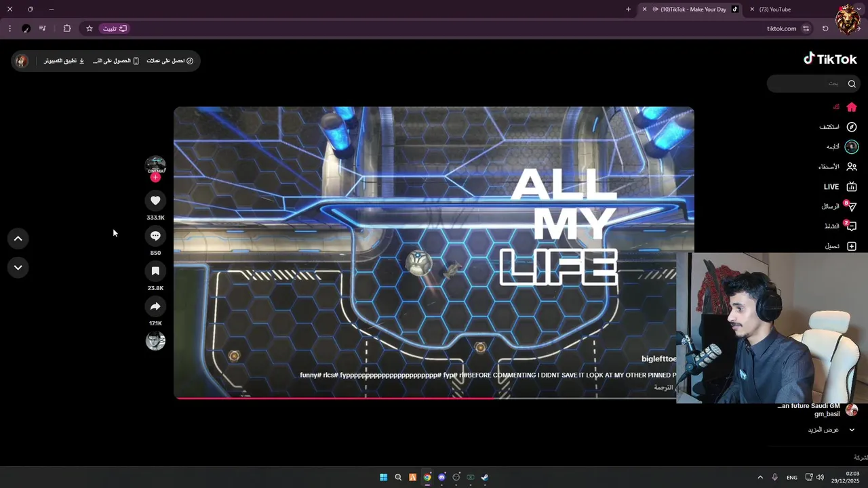Click desktop app (تطبيق الكمبيوتر) download button
This screenshot has height=488, width=868.
click(x=64, y=61)
